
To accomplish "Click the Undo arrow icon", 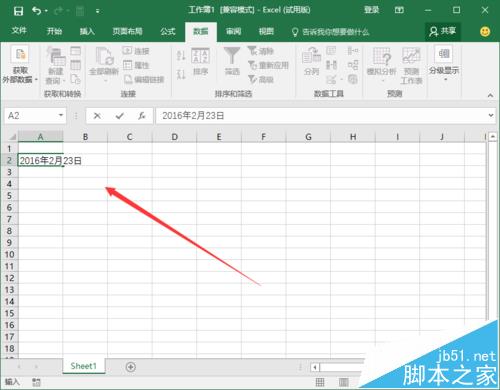I will [x=36, y=11].
